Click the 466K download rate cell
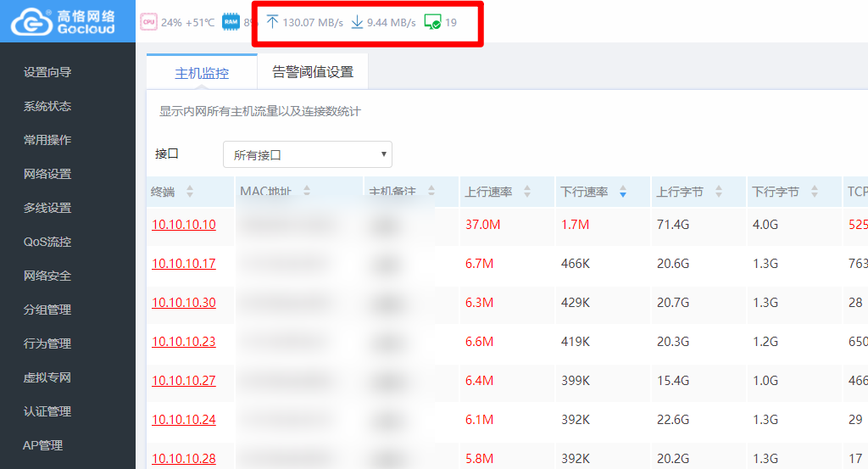 click(576, 264)
